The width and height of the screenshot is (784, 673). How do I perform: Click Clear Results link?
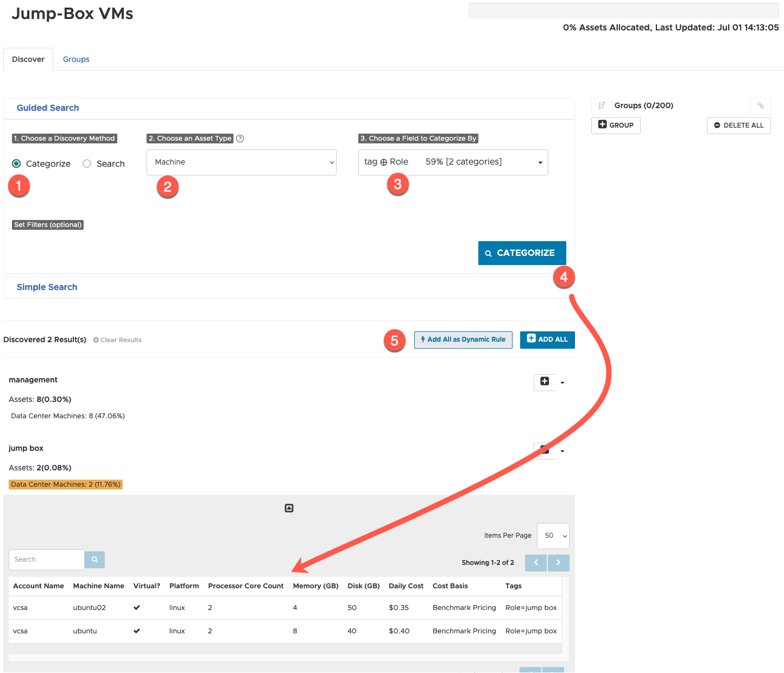(117, 340)
